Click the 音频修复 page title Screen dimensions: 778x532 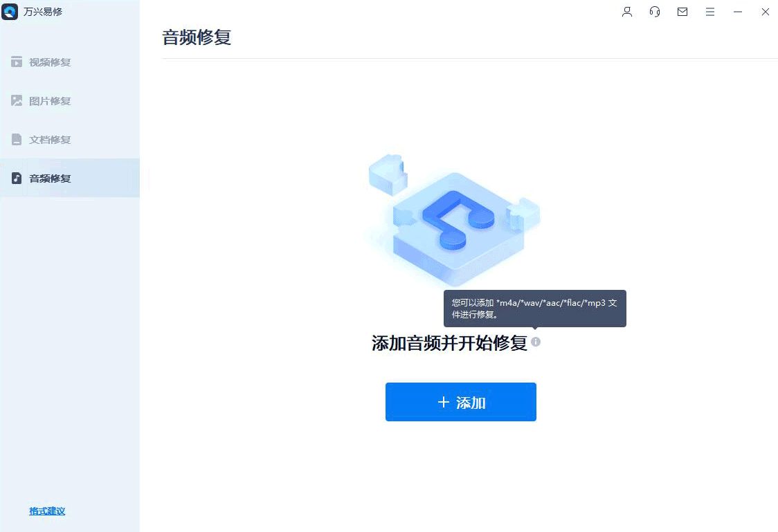(196, 37)
